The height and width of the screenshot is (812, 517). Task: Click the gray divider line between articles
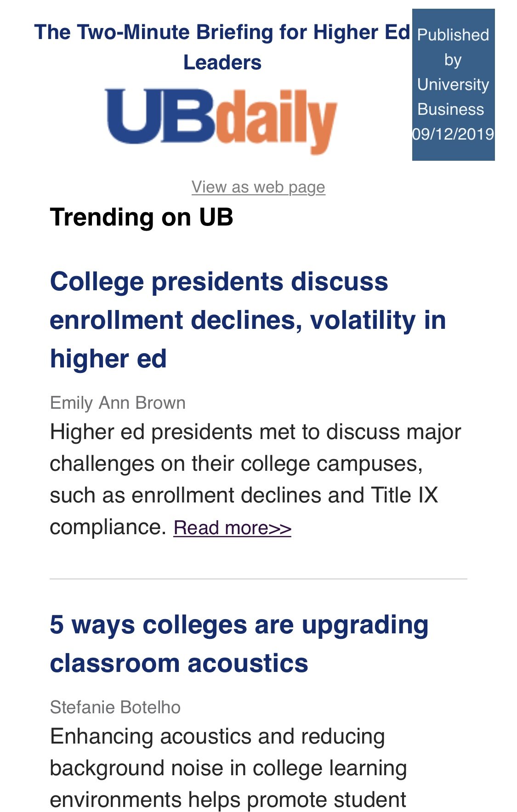pos(258,579)
